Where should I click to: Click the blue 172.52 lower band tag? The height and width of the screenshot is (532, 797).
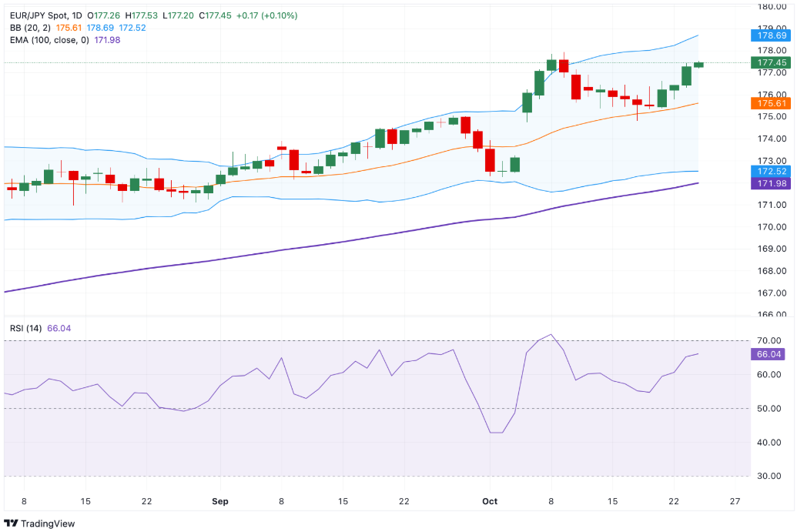click(772, 171)
